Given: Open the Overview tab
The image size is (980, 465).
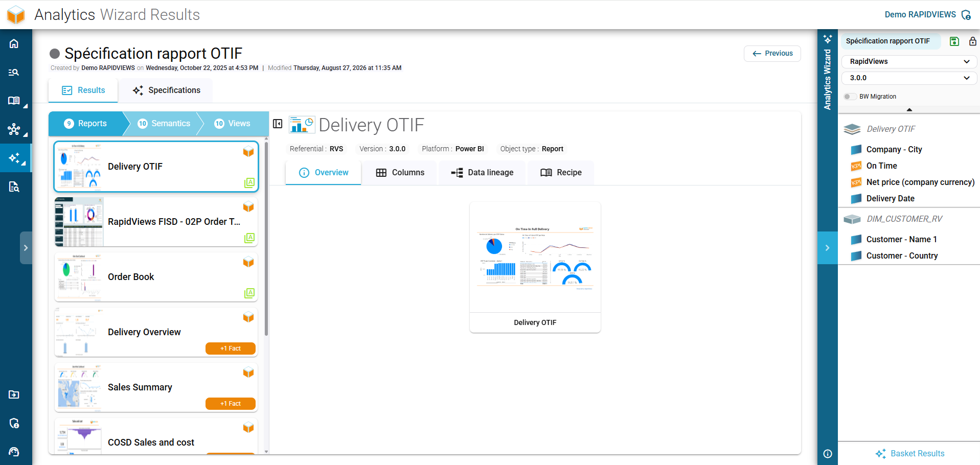Looking at the screenshot, I should coord(324,173).
